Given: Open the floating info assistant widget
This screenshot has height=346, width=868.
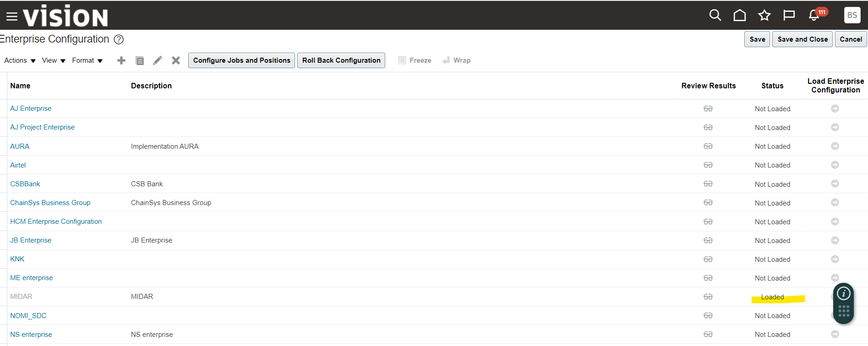Looking at the screenshot, I should tap(844, 294).
